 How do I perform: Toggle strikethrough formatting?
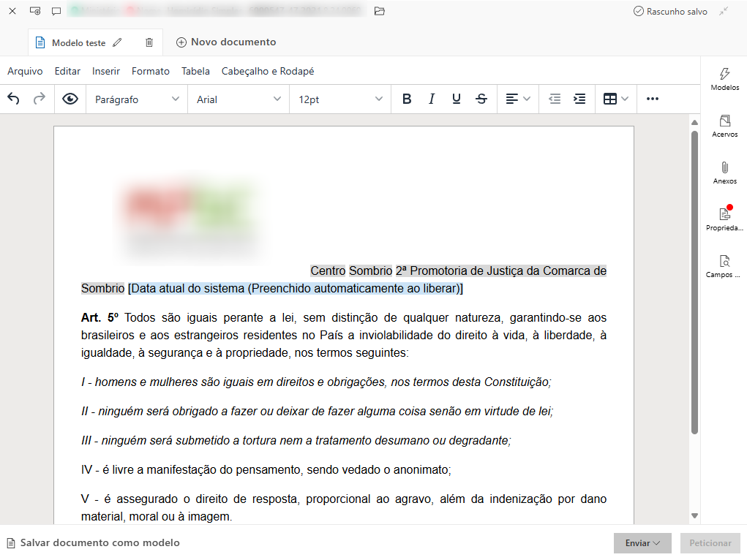(481, 99)
